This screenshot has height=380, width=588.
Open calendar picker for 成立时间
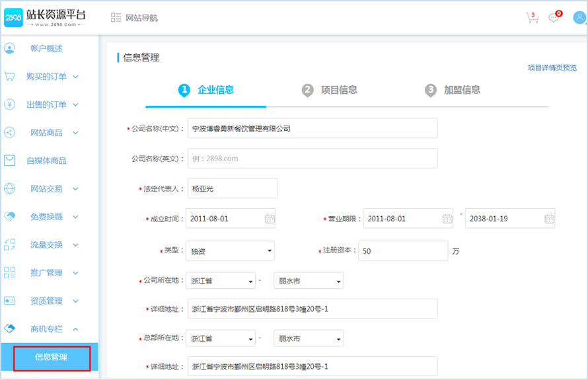[x=270, y=219]
